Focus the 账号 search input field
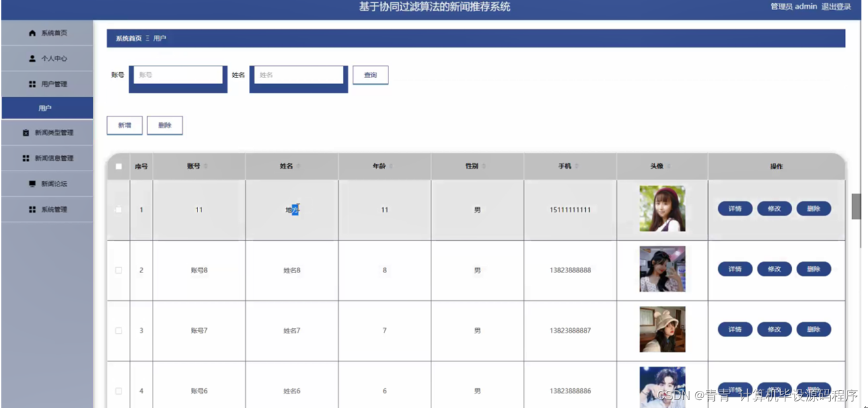The image size is (868, 408). click(x=178, y=75)
